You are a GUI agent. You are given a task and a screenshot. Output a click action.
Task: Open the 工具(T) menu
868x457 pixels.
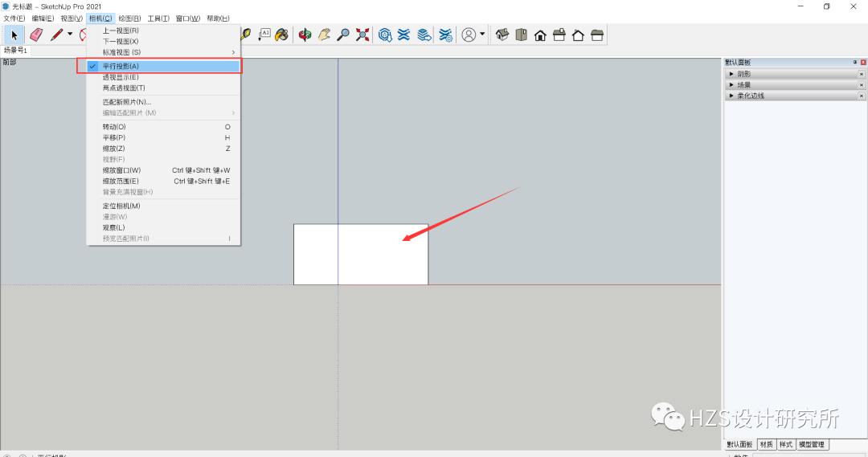(x=158, y=18)
